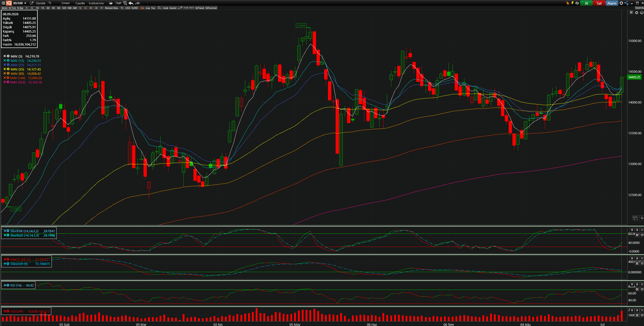This screenshot has width=644, height=326.
Task: Select the G daily period
Action: click(x=85, y=8)
